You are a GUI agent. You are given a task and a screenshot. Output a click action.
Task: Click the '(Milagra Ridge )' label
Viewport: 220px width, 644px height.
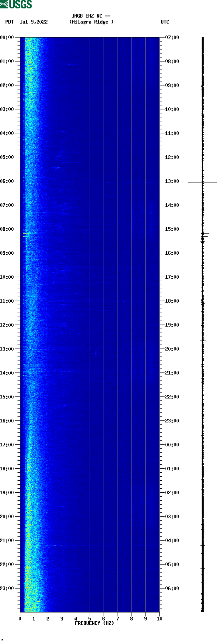coord(91,22)
